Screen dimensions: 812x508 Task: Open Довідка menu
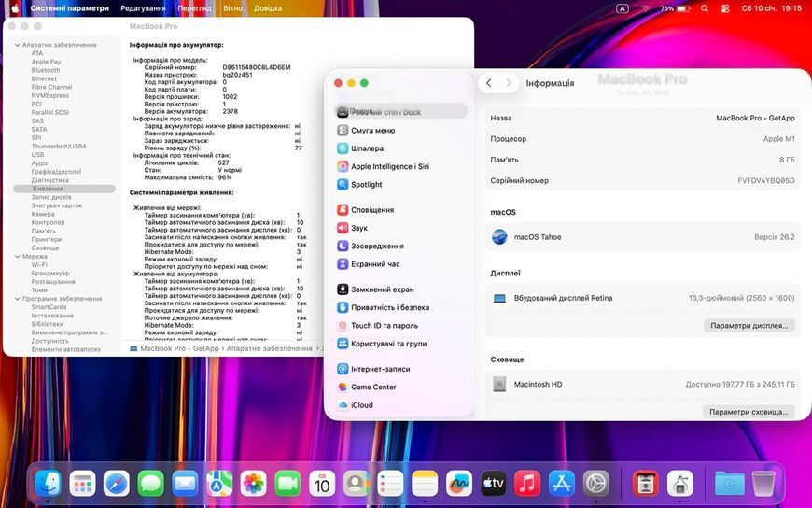[x=268, y=8]
